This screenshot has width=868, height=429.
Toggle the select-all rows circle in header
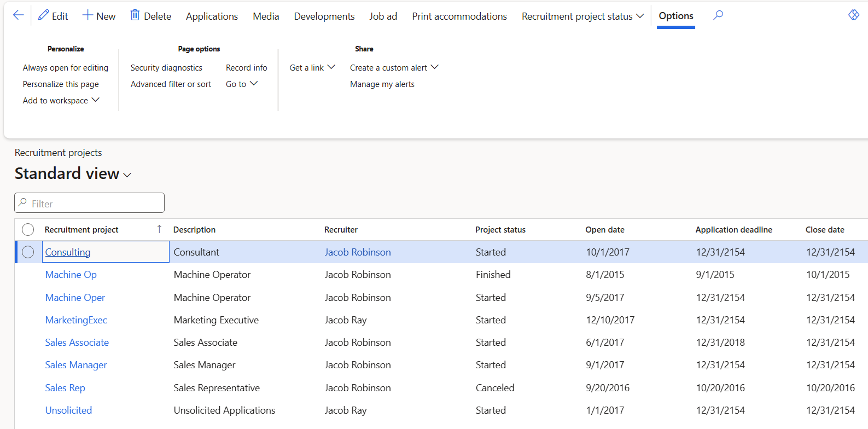[x=28, y=230]
